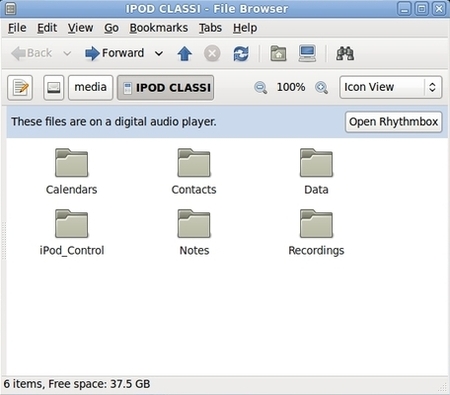This screenshot has height=395, width=450.
Task: Open the Edit menu
Action: (x=47, y=28)
